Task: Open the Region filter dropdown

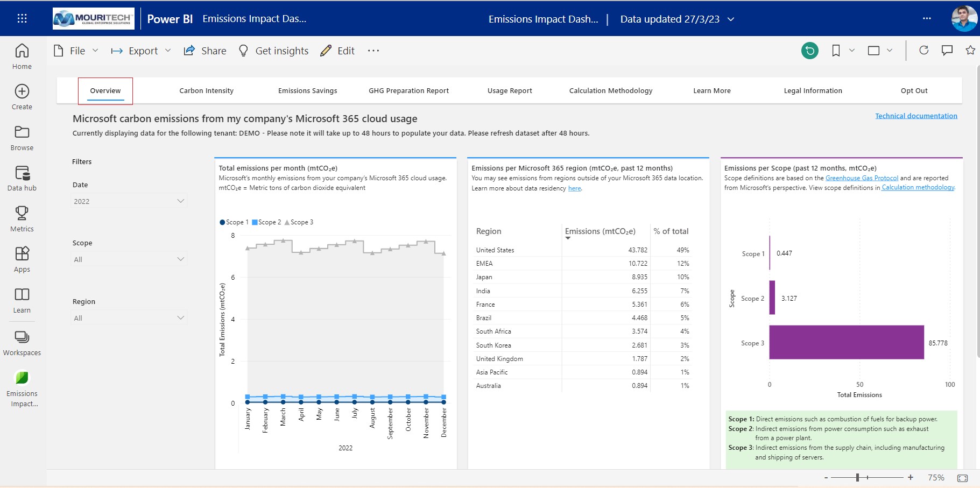Action: (129, 318)
